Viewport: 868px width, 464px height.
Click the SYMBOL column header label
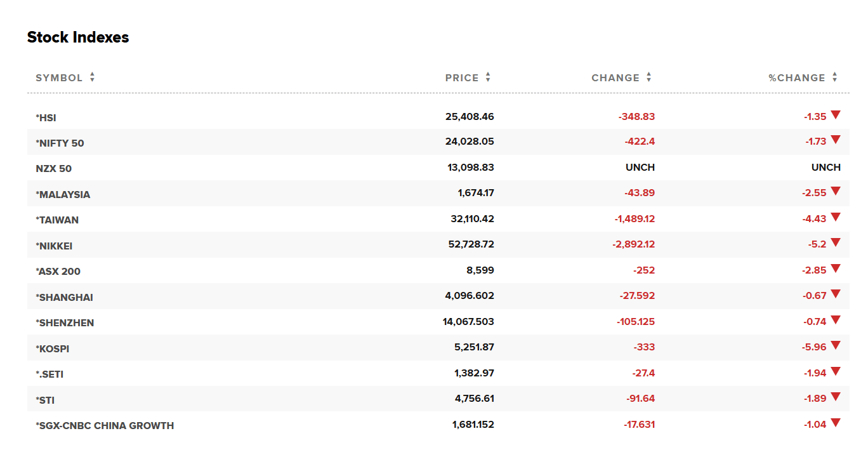59,78
